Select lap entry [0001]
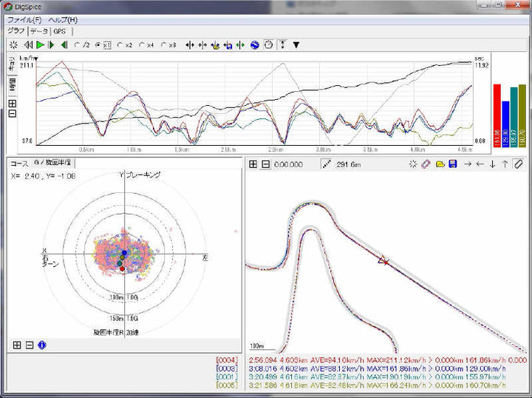Viewport: 532px width, 398px height. click(227, 377)
